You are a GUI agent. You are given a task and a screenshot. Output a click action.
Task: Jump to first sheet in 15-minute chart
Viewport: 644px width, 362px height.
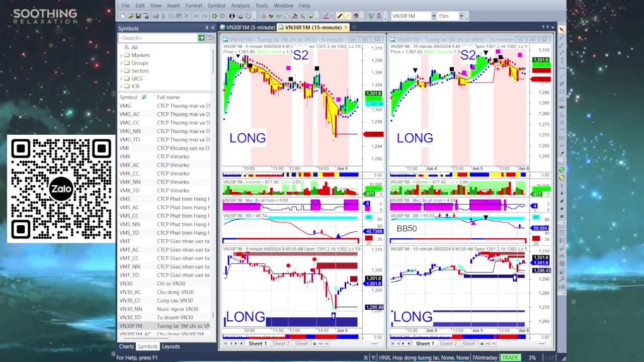(x=392, y=343)
